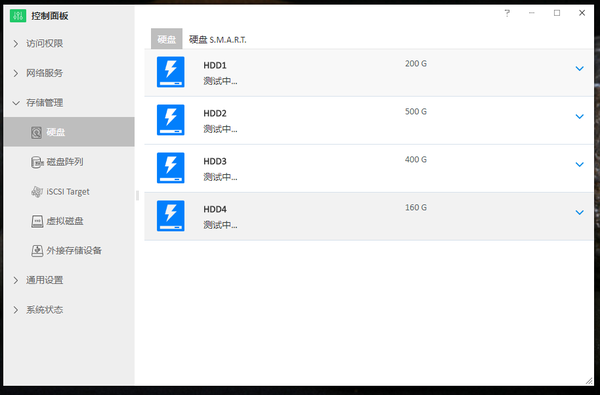
Task: Open 虚拟磁盘 in the sidebar
Action: click(69, 221)
